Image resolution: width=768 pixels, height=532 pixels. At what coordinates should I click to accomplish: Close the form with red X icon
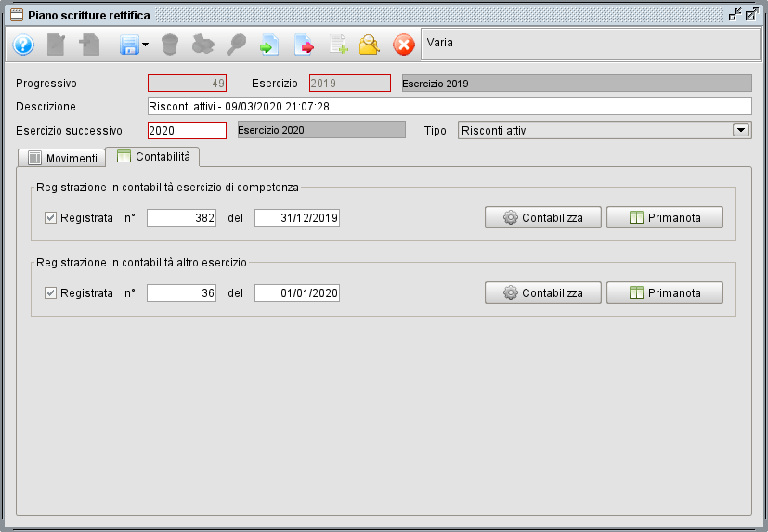(x=404, y=45)
